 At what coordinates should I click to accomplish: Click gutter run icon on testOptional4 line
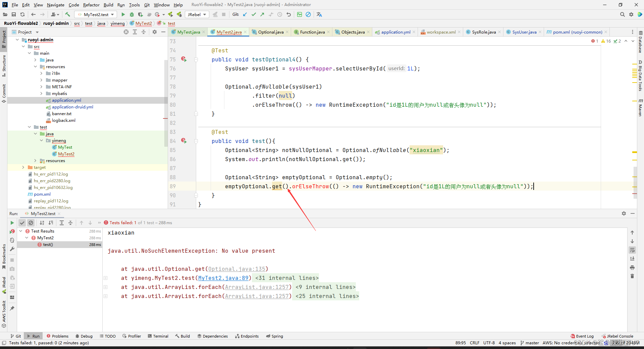[184, 59]
